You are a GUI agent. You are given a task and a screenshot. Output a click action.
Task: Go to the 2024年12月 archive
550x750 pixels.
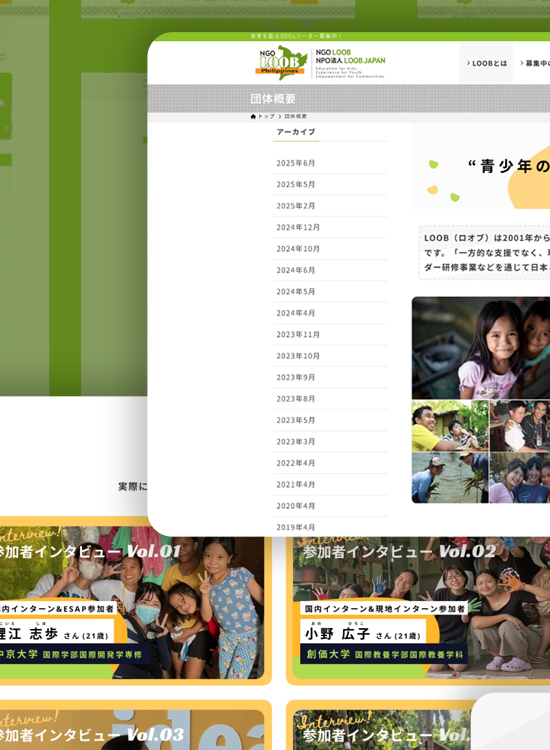point(298,227)
